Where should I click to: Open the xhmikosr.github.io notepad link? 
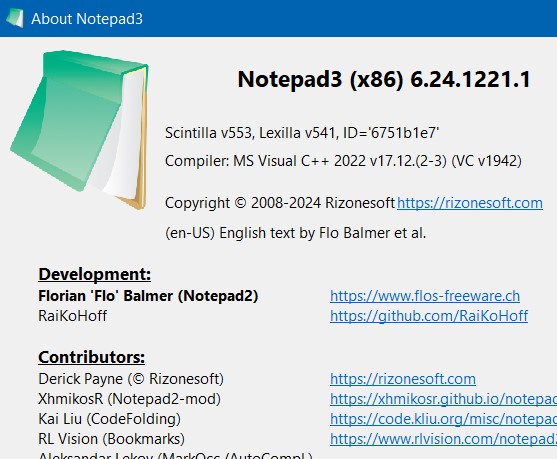(x=443, y=399)
